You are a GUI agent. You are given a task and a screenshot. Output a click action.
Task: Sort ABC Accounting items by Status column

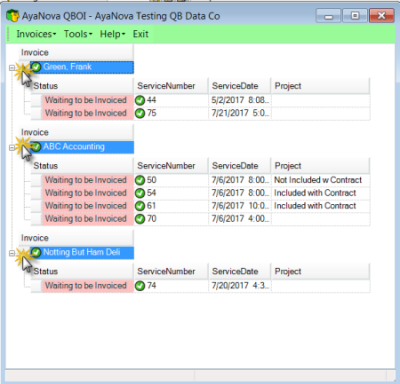pyautogui.click(x=82, y=166)
